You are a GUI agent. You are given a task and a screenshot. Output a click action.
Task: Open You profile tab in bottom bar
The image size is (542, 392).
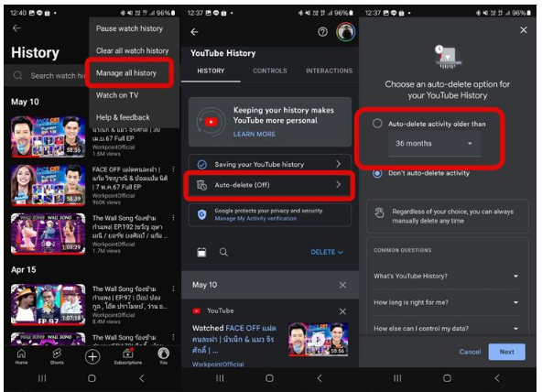pos(164,355)
